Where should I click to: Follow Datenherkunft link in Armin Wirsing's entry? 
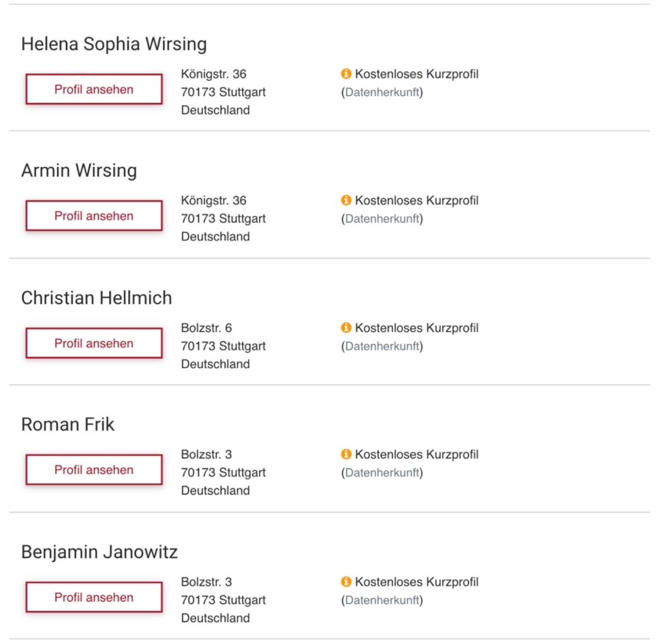coord(382,219)
